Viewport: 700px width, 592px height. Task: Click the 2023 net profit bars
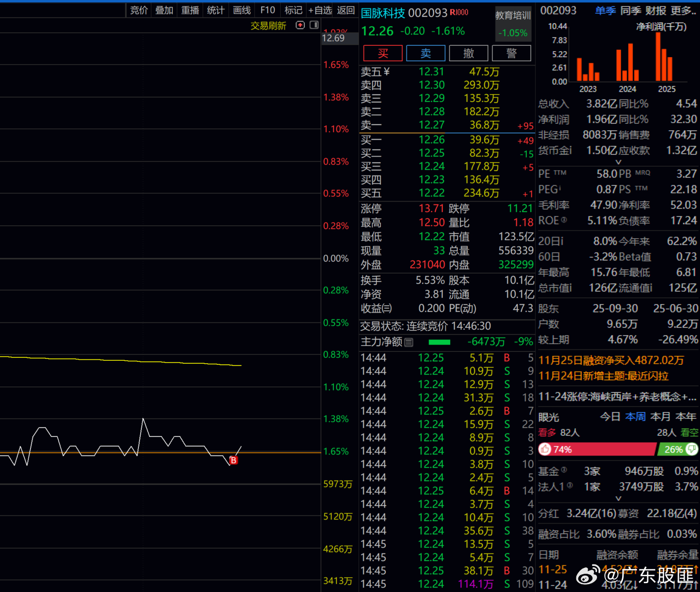point(588,70)
